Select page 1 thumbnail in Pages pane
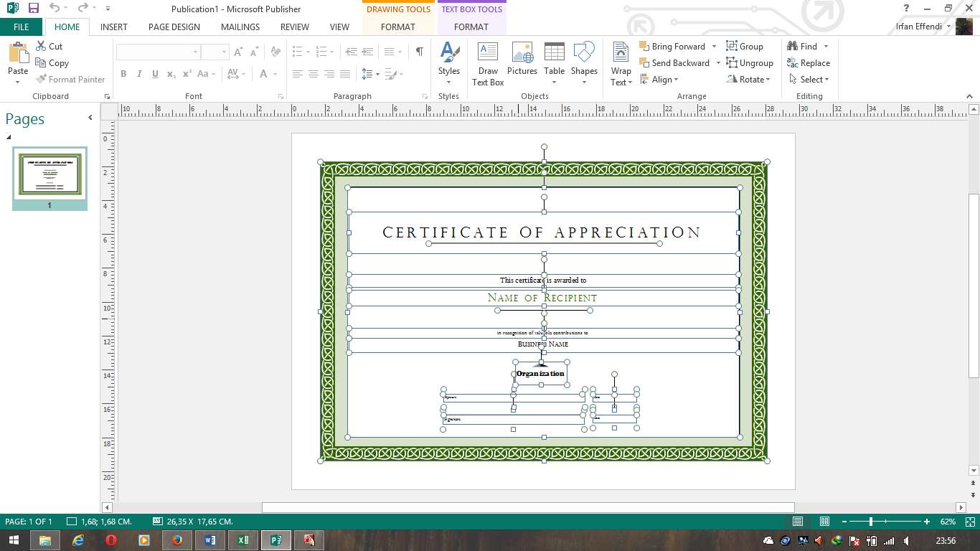Screen dimensions: 980x551 [50, 174]
